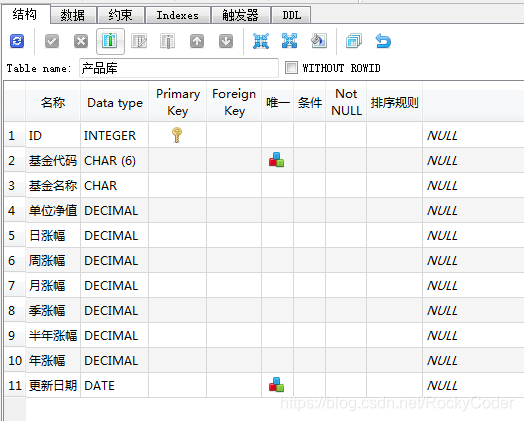Toggle the WITHOUT ROWID checkbox
This screenshot has height=421, width=524.
(291, 68)
